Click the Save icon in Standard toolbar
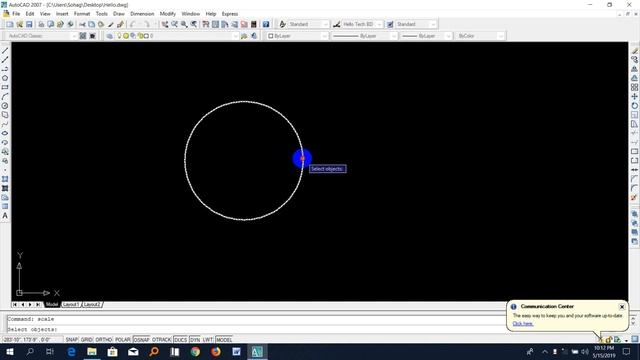Screen dimensions: 640x360 click(x=29, y=24)
